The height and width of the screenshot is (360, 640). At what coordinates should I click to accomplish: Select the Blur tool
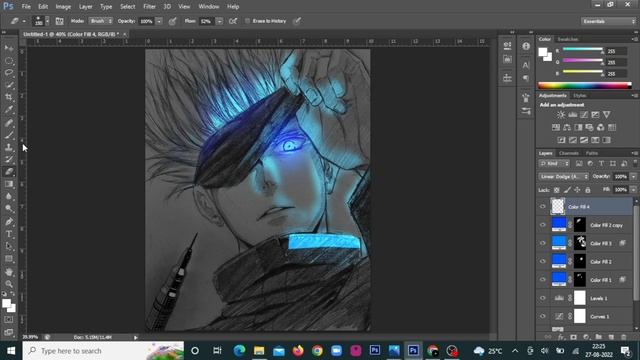click(9, 196)
